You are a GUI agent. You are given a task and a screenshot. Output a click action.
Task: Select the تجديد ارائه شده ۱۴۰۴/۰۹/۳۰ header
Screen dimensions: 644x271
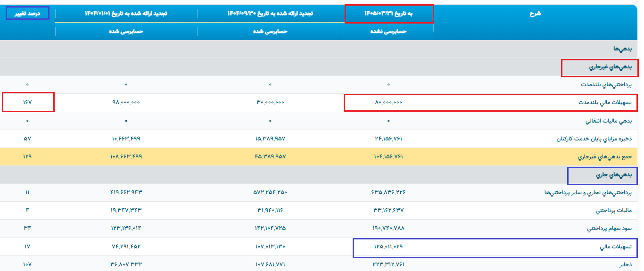[270, 14]
